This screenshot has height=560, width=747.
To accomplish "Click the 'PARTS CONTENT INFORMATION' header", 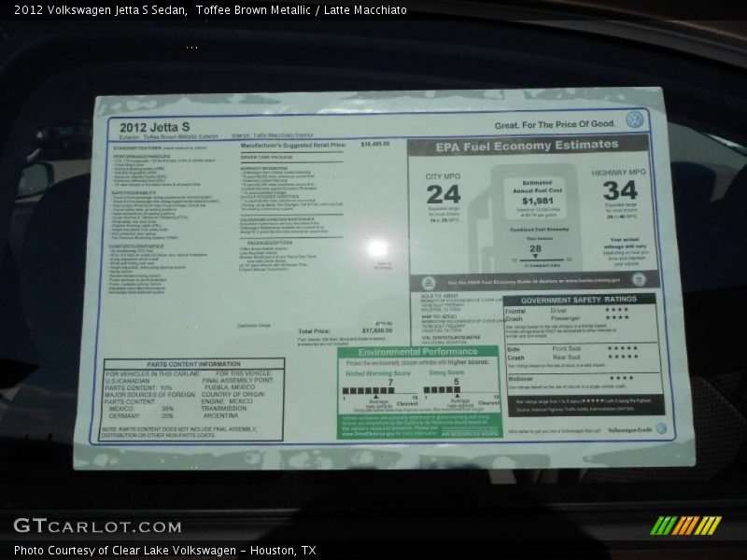I will click(194, 364).
